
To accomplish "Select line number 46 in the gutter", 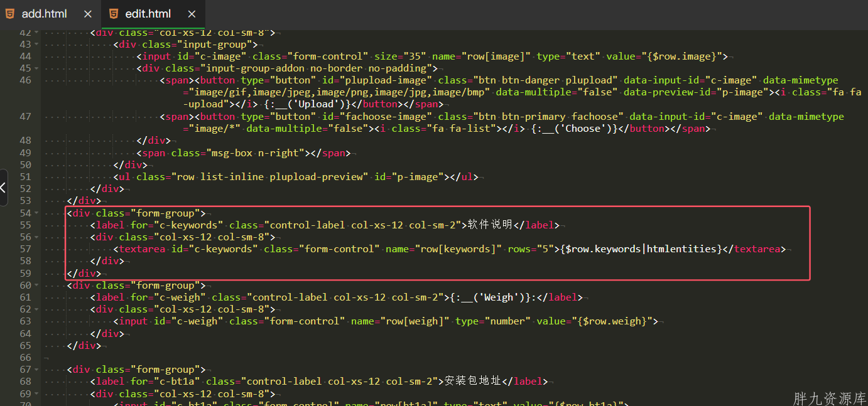I will pos(25,80).
